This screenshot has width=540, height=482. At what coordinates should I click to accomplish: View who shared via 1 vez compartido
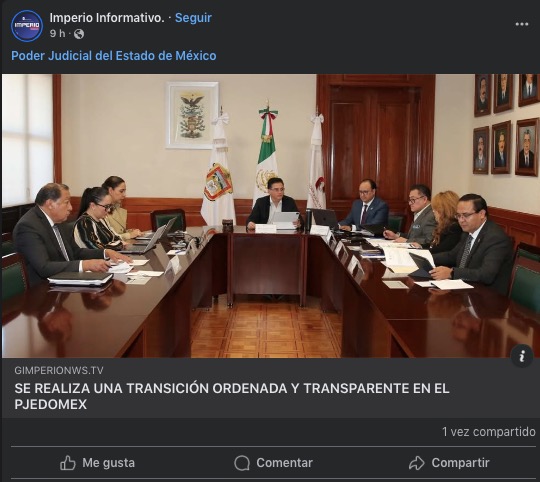coord(489,432)
